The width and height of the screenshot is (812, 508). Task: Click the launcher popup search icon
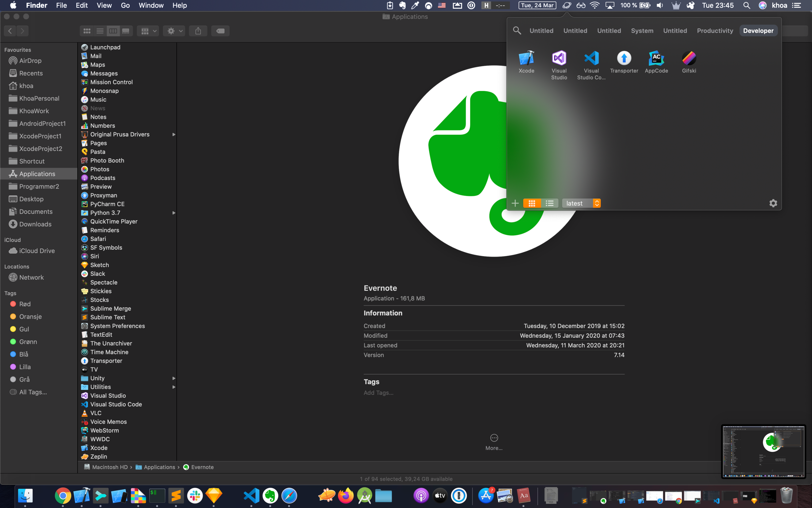click(x=517, y=30)
